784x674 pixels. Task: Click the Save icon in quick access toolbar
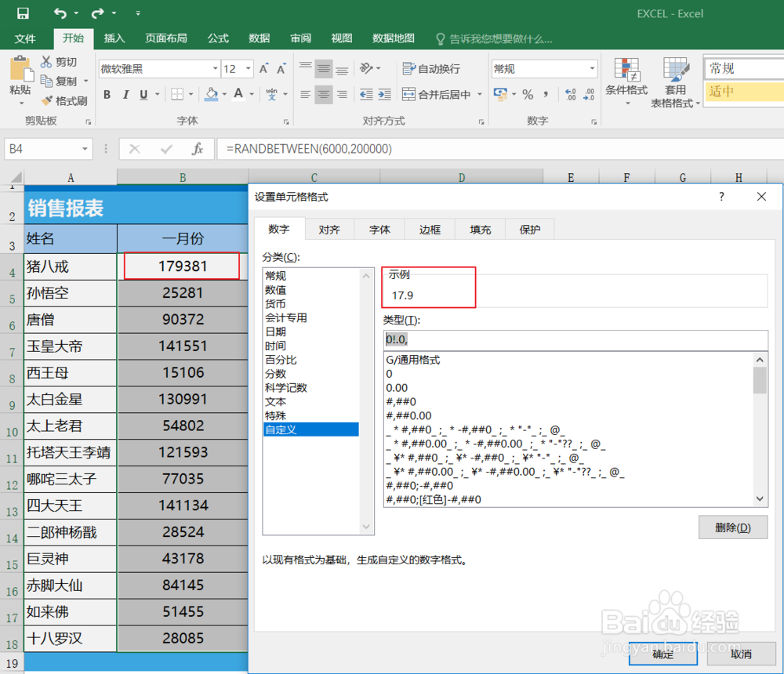pyautogui.click(x=23, y=13)
